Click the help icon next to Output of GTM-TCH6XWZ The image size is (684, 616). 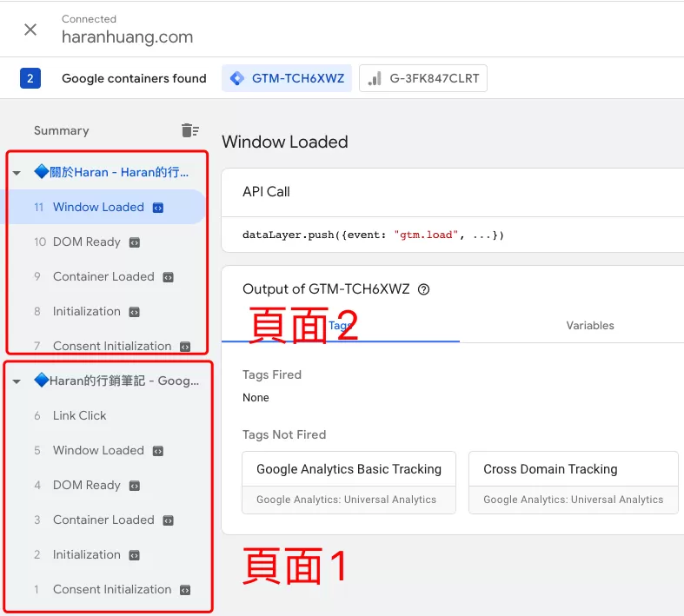pyautogui.click(x=423, y=289)
